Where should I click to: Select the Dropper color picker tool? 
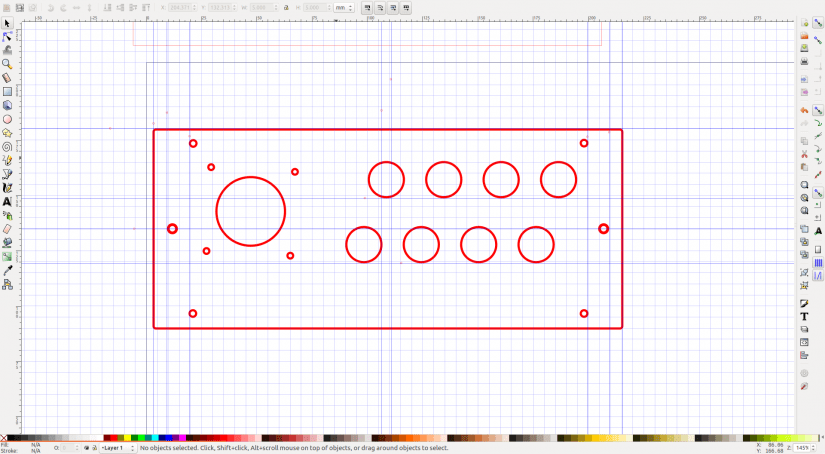pyautogui.click(x=7, y=270)
